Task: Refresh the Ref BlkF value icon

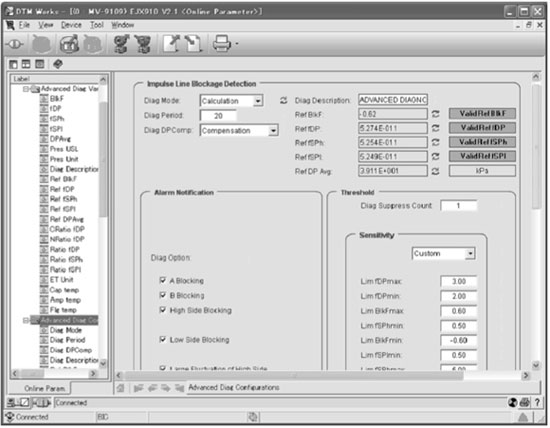Action: (x=435, y=114)
